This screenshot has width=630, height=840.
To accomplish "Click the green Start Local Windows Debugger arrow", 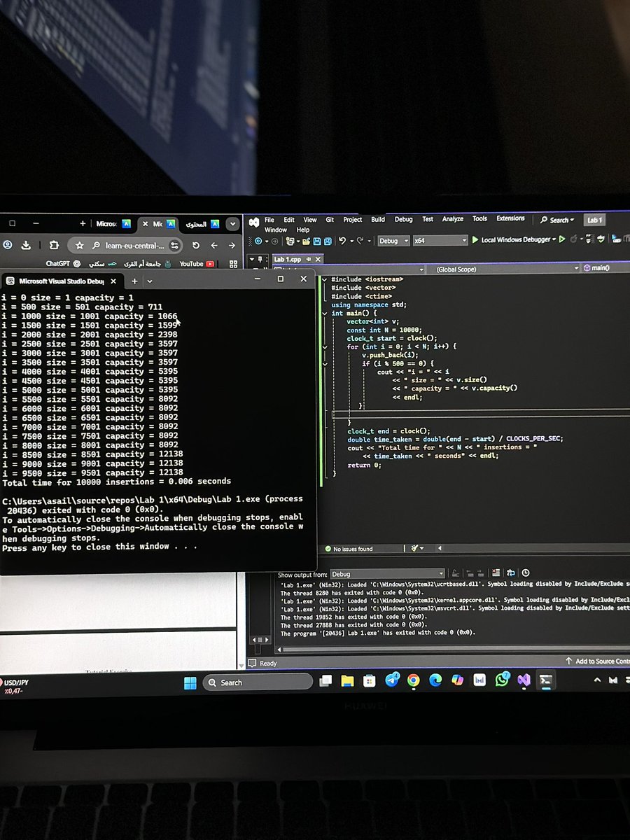I will click(475, 240).
